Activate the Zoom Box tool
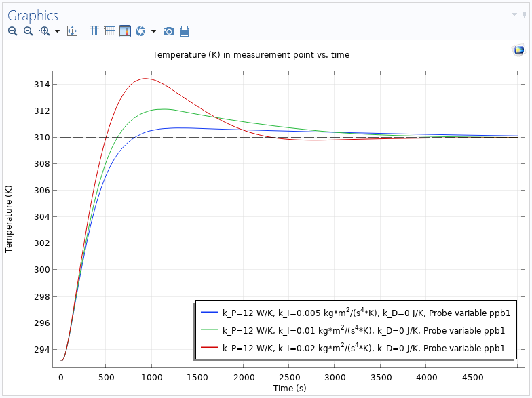 coord(44,31)
